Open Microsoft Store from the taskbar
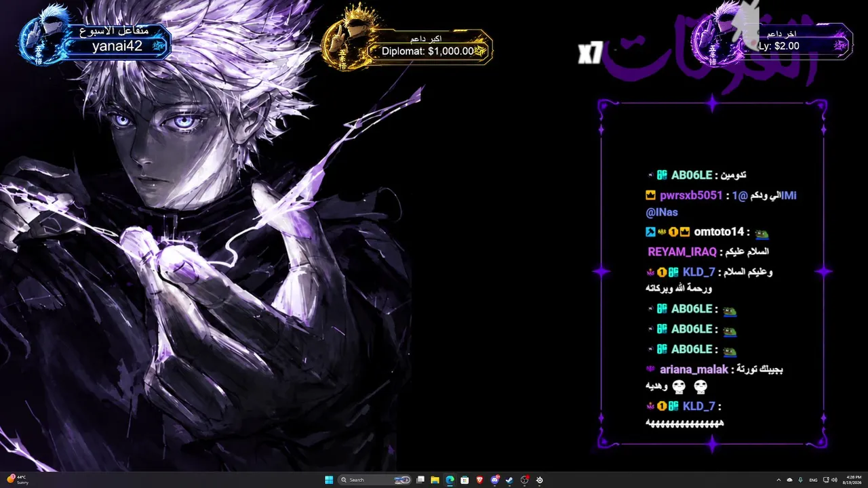 point(465,480)
